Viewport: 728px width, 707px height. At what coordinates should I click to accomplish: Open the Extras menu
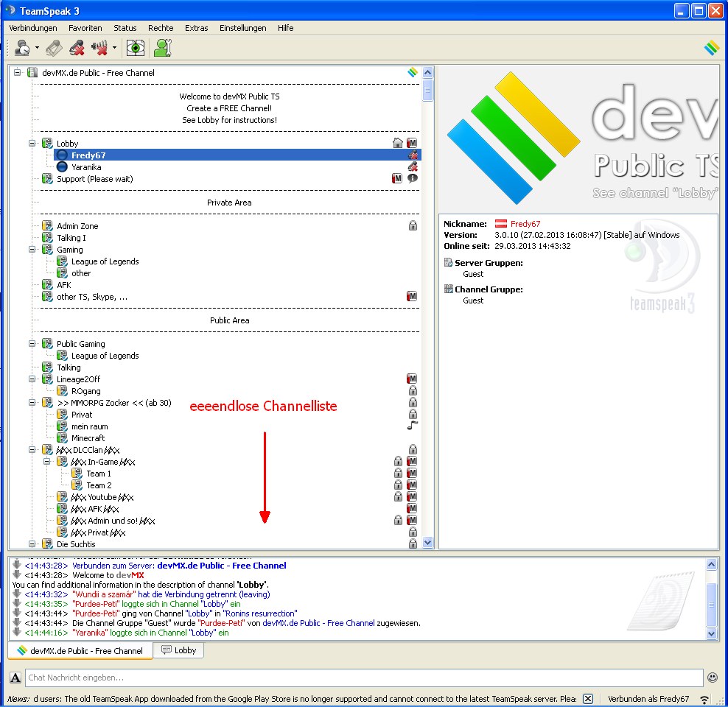pyautogui.click(x=197, y=28)
